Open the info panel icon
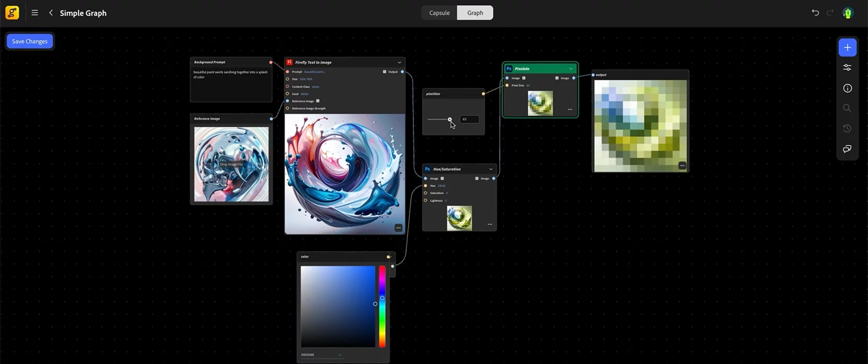868x364 pixels. [x=847, y=88]
